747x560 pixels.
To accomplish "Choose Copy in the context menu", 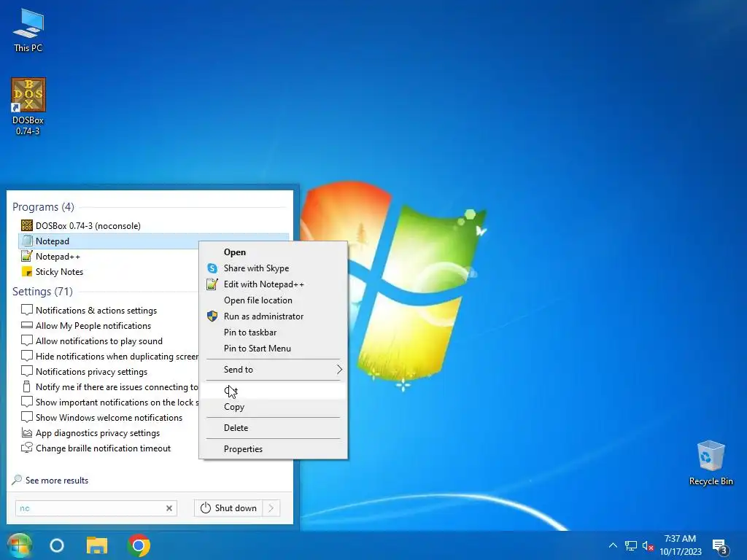I will coord(274,407).
